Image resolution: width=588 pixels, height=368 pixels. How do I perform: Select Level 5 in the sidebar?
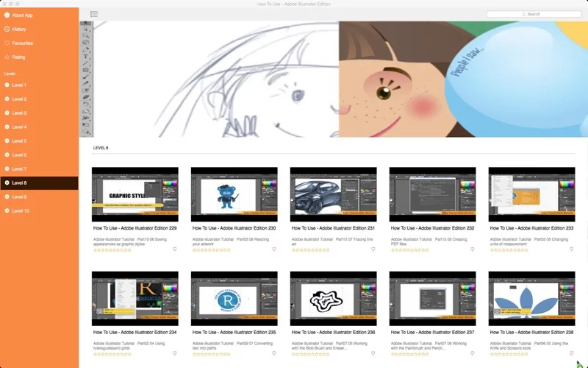coord(40,141)
